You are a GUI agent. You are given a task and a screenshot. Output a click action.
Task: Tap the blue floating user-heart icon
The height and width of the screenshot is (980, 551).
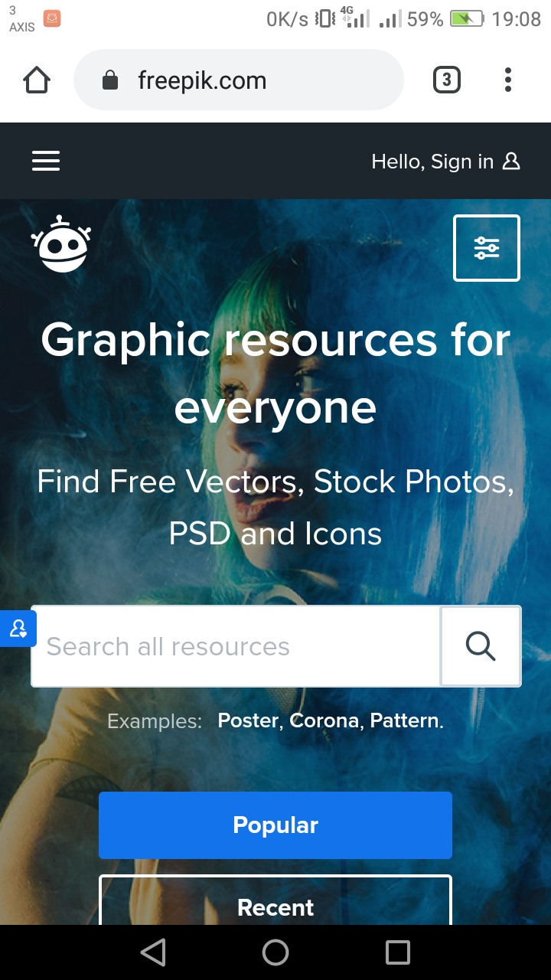point(18,629)
